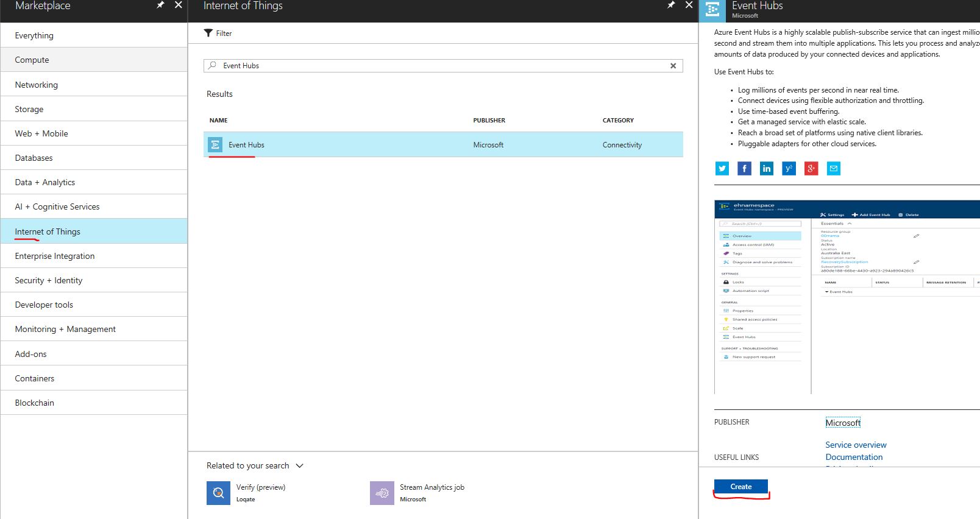Sort results by CATEGORY column
This screenshot has height=519, width=980.
tap(618, 121)
